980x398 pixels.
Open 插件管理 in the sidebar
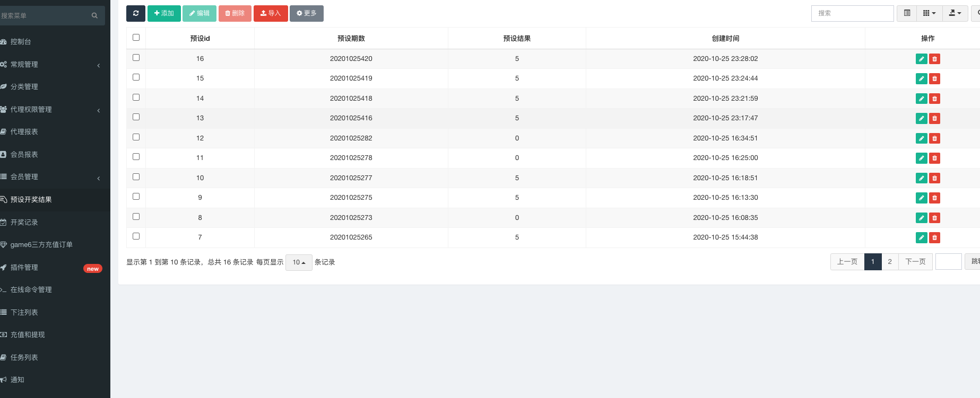point(55,267)
